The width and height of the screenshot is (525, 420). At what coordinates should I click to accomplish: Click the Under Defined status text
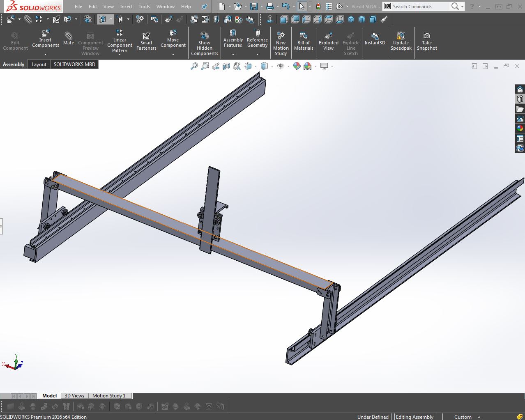pos(373,417)
